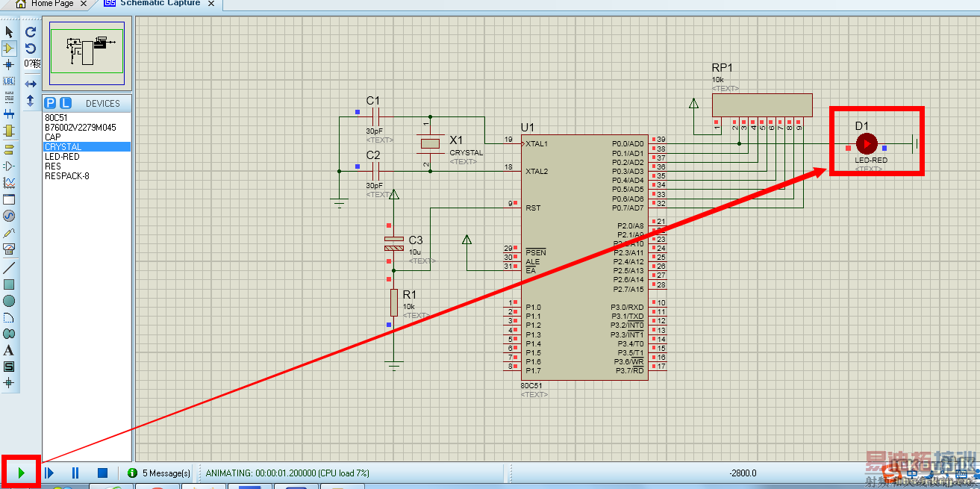Screen dimensions: 980x489
Task: Click the P pick devices button
Action: pos(50,103)
